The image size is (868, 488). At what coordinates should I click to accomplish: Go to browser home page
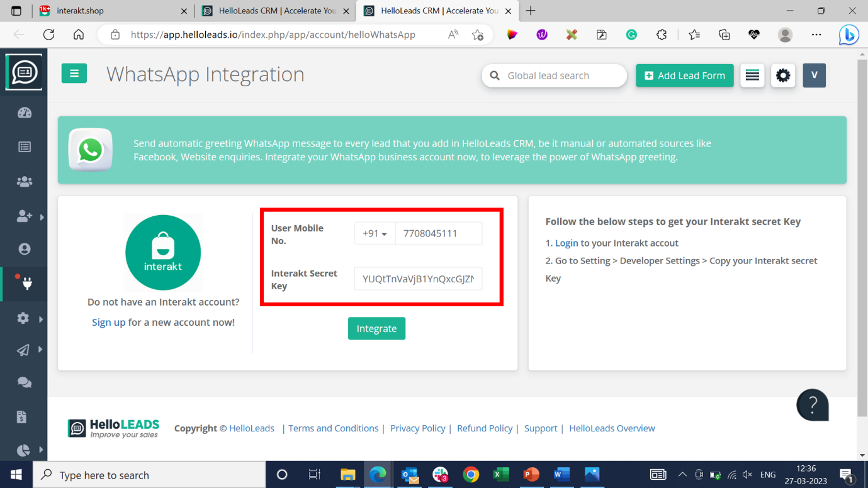[79, 35]
